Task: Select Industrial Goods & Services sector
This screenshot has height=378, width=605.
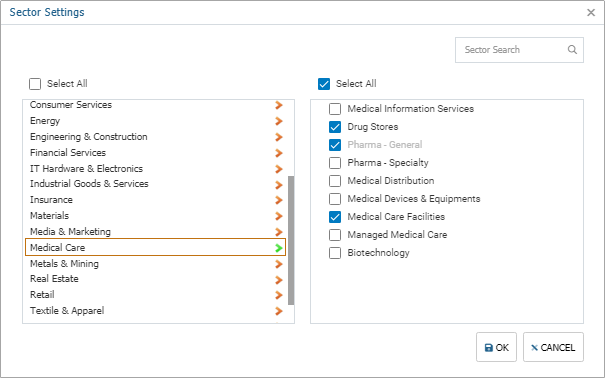Action: [155, 184]
